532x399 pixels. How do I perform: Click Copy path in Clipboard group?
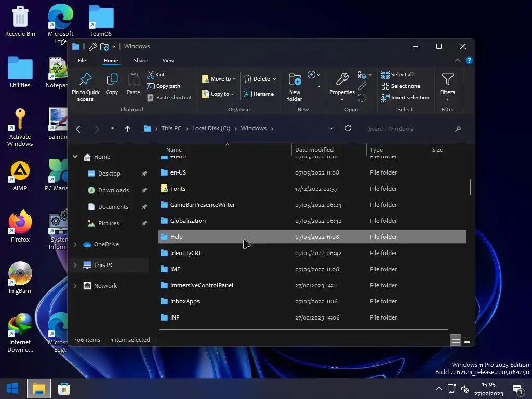164,86
